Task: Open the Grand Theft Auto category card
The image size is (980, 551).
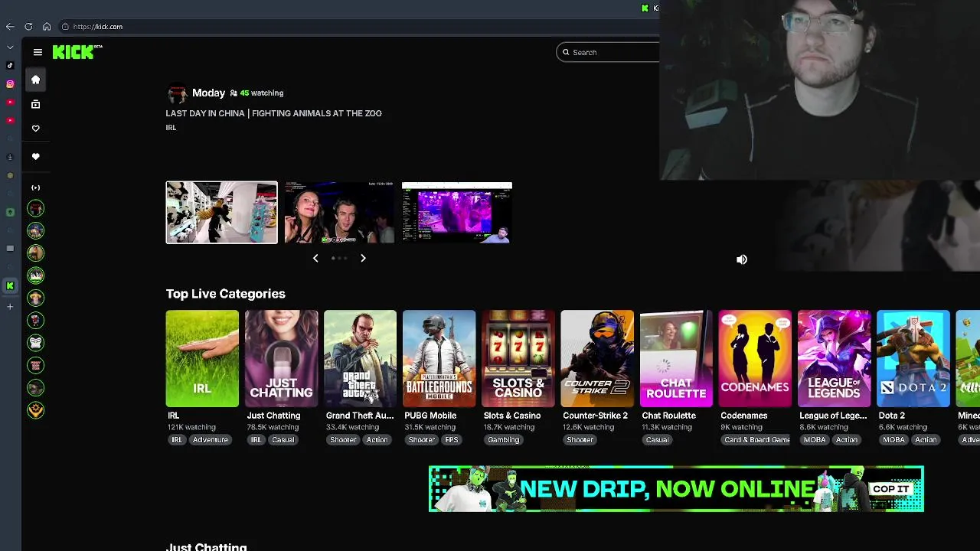Action: click(360, 358)
